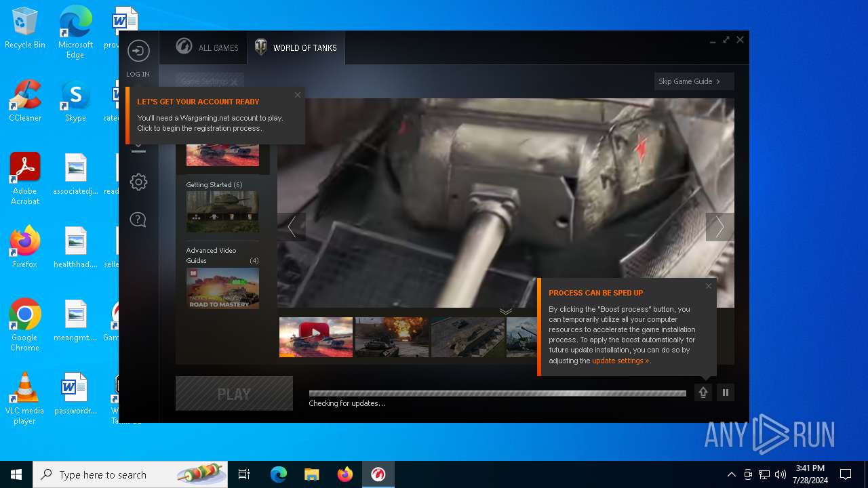Viewport: 868px width, 488px height.
Task: Open the volume control in tray
Action: click(781, 474)
